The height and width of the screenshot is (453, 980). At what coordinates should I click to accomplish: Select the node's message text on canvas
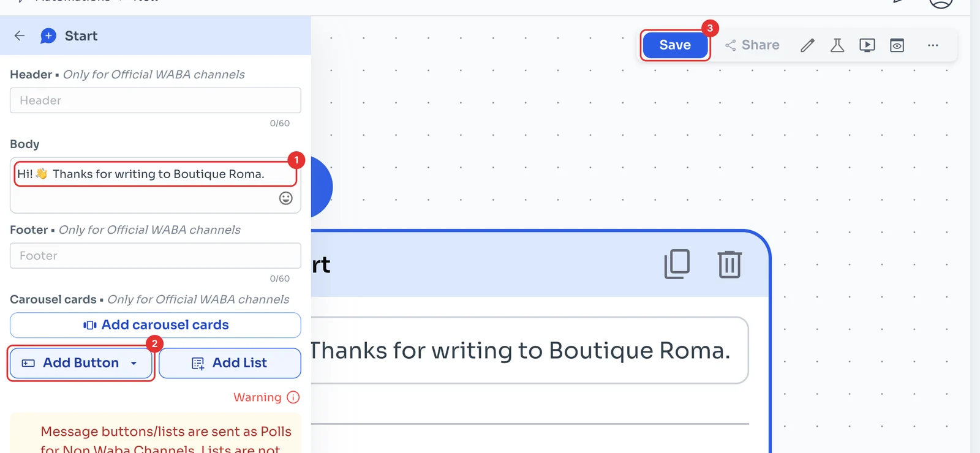pyautogui.click(x=520, y=351)
